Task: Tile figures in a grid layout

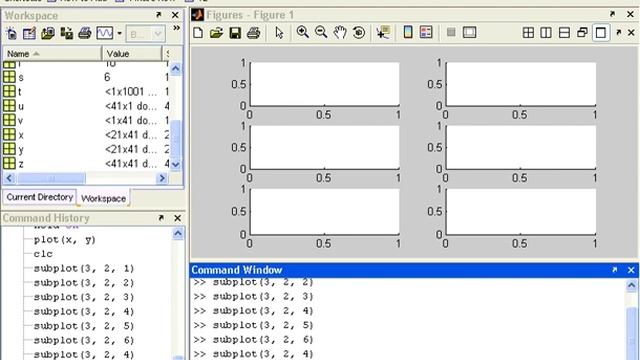Action: click(528, 33)
